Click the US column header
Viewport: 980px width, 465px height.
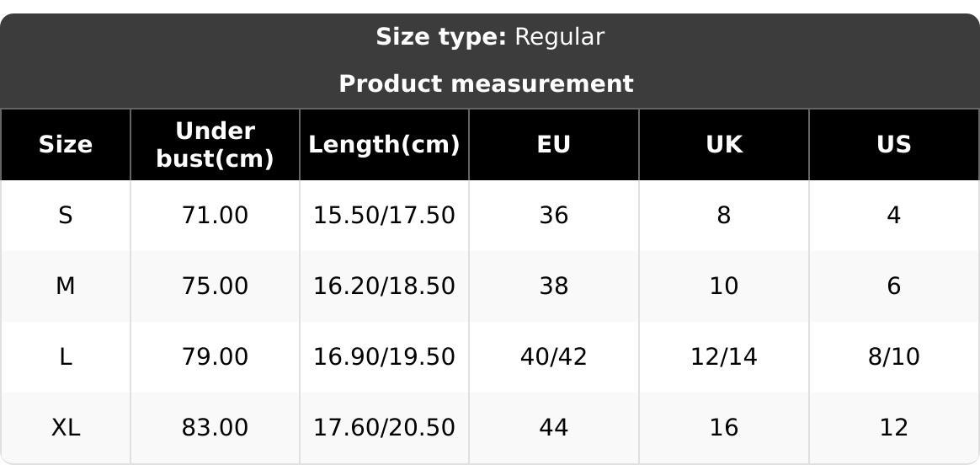pyautogui.click(x=893, y=145)
